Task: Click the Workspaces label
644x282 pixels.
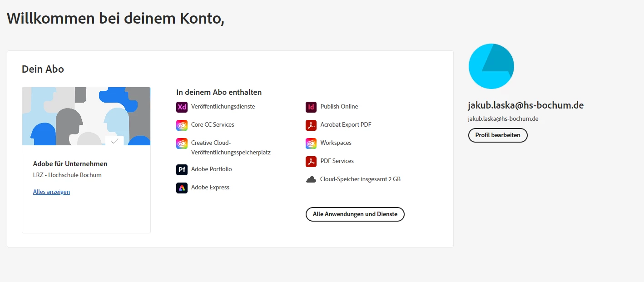Action: click(336, 143)
